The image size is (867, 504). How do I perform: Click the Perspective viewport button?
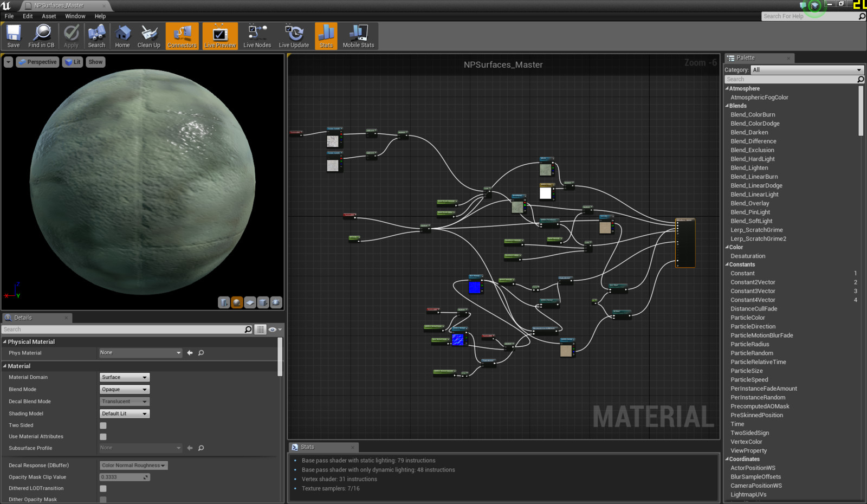pos(37,62)
